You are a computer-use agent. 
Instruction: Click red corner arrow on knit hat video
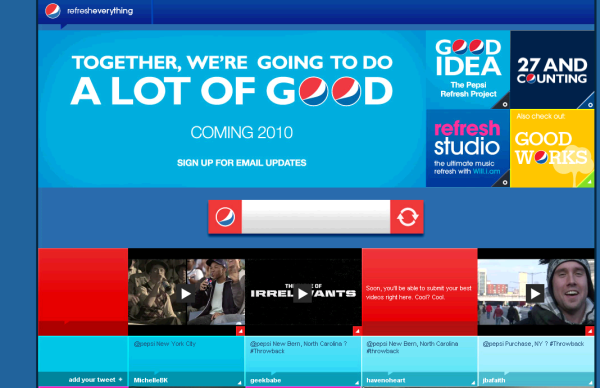[590, 331]
